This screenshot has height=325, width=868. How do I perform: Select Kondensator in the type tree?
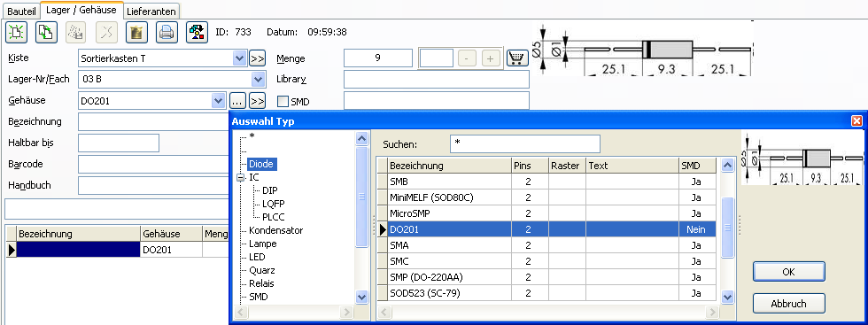coord(275,230)
